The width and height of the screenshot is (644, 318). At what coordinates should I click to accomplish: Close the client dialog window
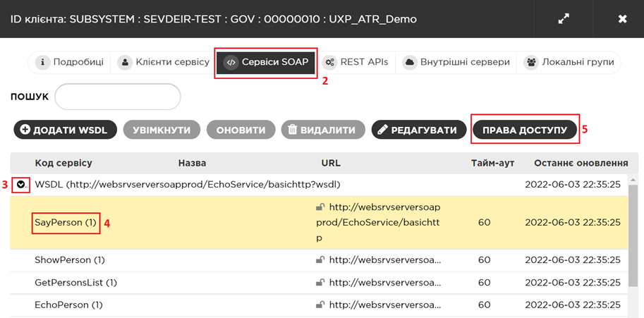click(x=622, y=19)
